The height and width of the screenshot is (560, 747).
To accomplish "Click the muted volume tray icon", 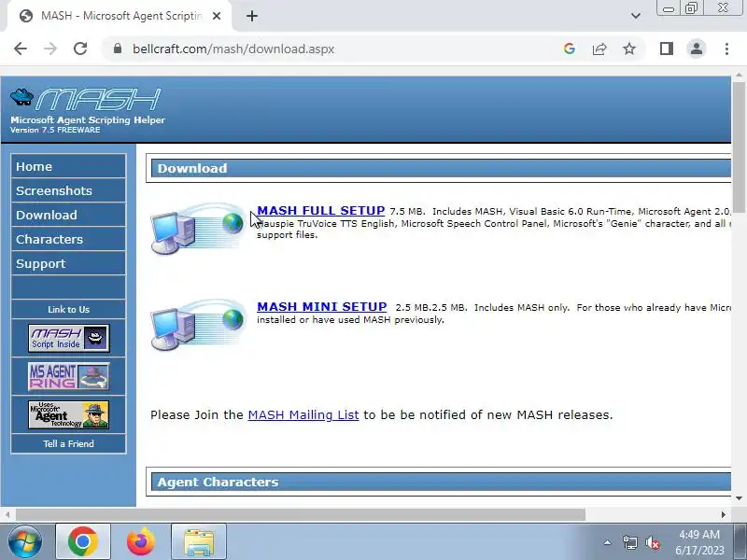I will coord(652,542).
